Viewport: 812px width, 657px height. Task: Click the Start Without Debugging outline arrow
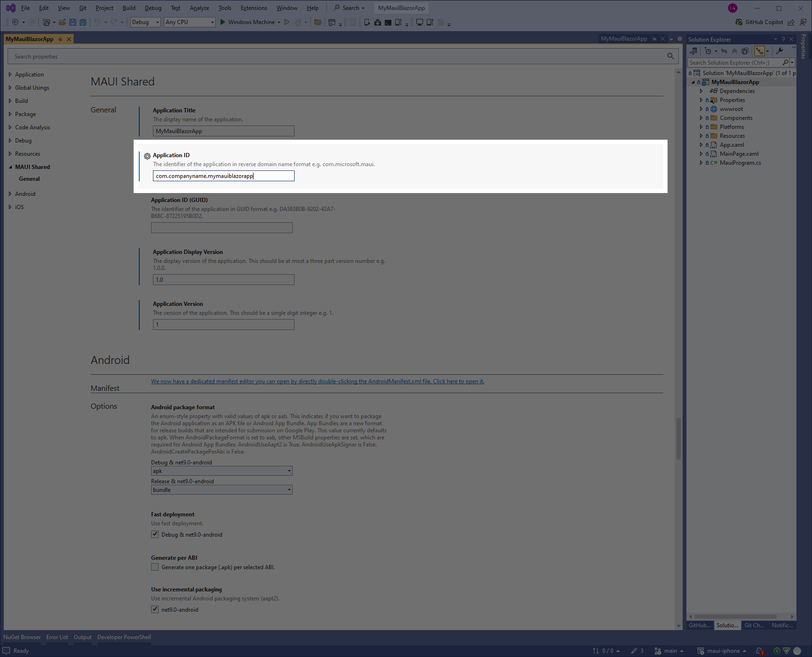(x=287, y=22)
